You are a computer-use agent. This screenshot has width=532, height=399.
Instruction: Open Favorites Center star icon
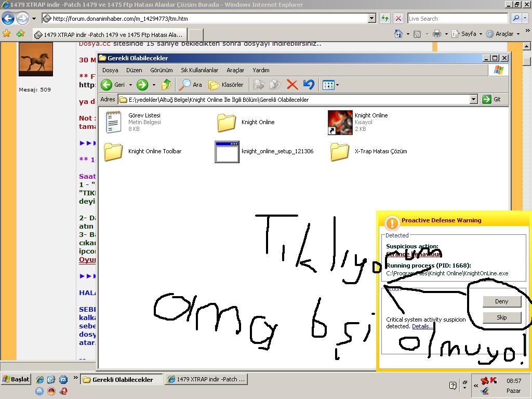pos(6,34)
